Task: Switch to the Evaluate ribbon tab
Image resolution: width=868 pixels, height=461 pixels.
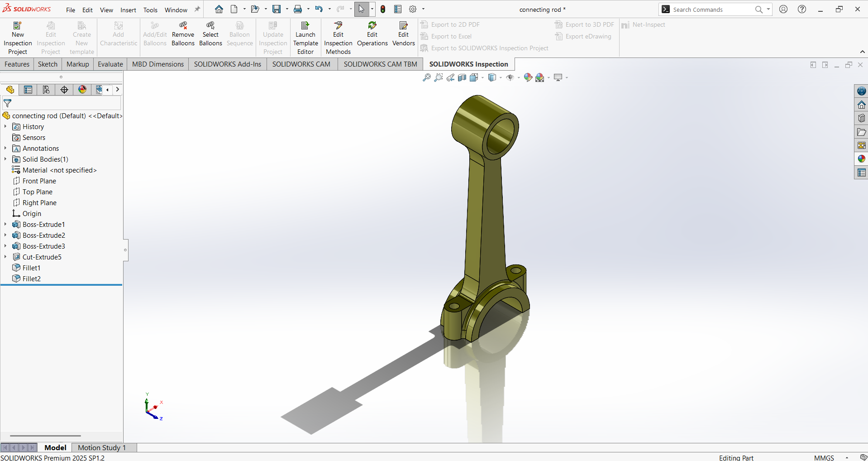Action: pos(110,64)
